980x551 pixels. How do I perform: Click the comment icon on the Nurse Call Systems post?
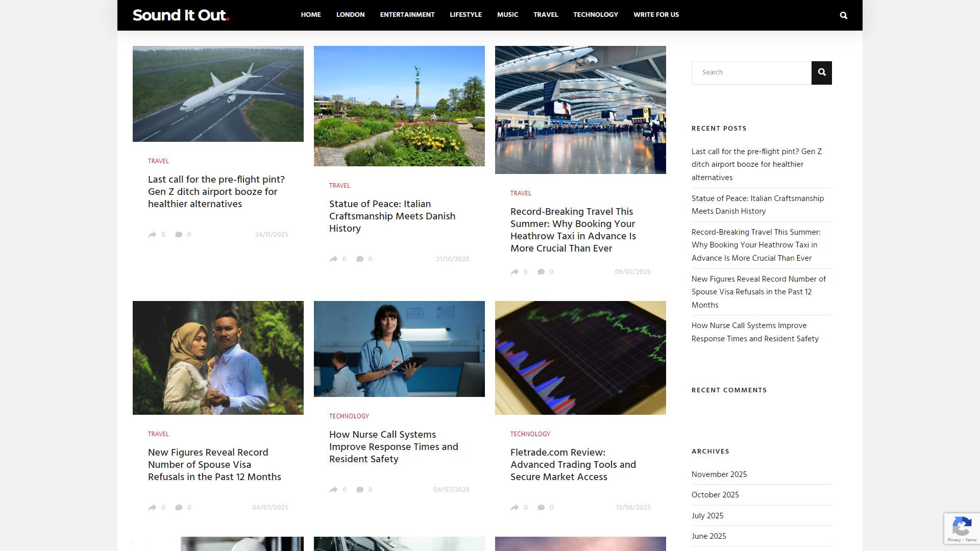tap(361, 489)
